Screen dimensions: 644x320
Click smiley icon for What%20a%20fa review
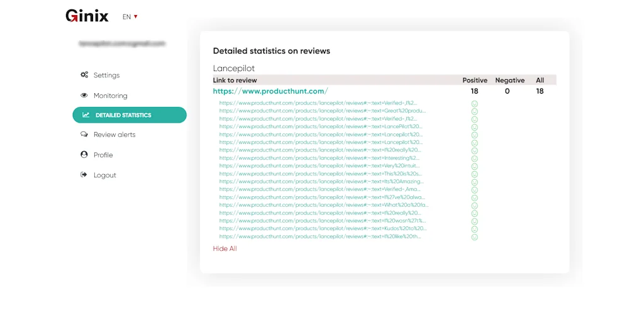[474, 206]
